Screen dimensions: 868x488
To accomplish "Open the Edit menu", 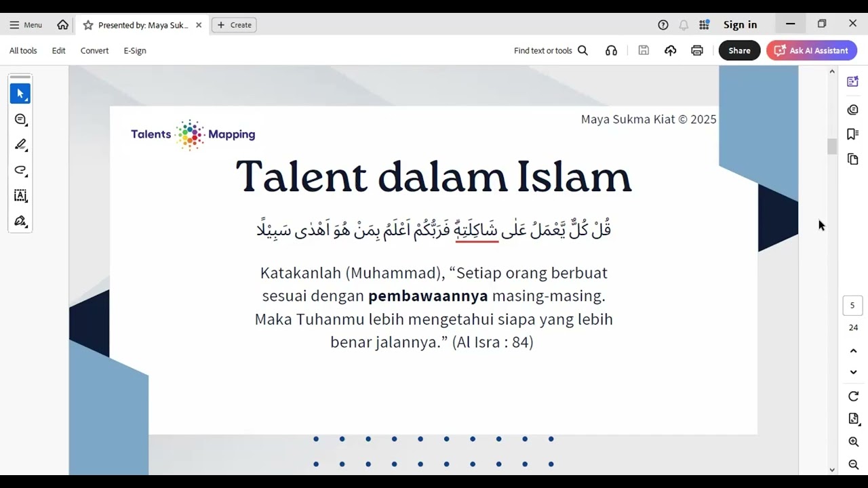I will coord(59,51).
